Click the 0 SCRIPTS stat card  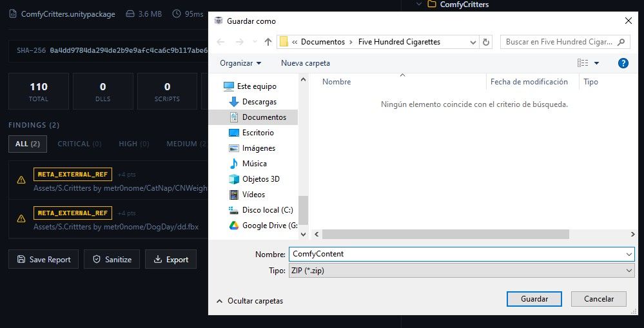coord(167,92)
